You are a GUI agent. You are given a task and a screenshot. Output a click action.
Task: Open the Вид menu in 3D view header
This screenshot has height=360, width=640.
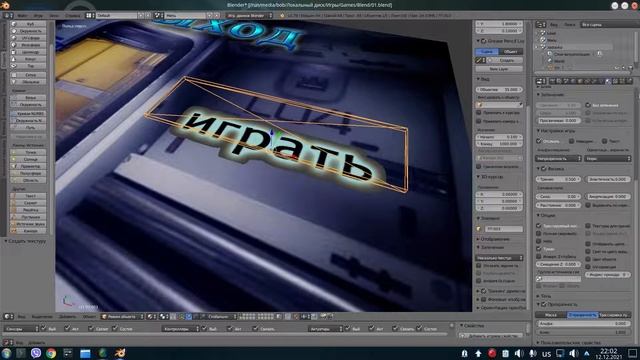click(x=22, y=316)
